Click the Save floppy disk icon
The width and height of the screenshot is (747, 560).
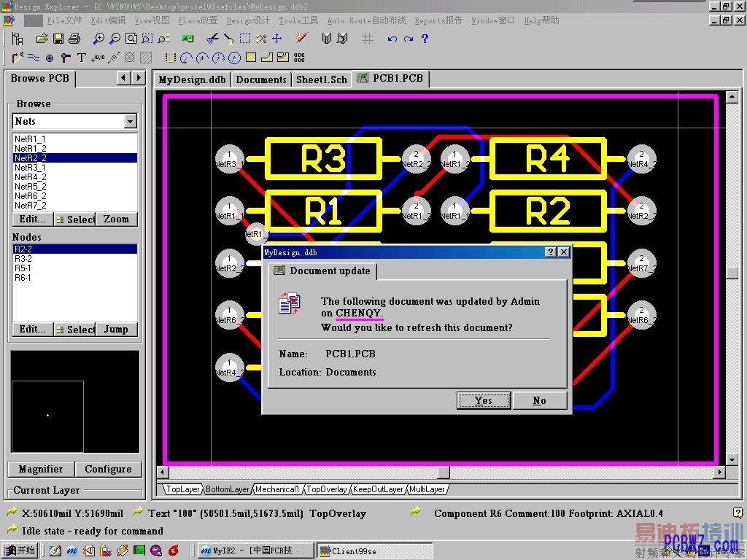click(58, 39)
